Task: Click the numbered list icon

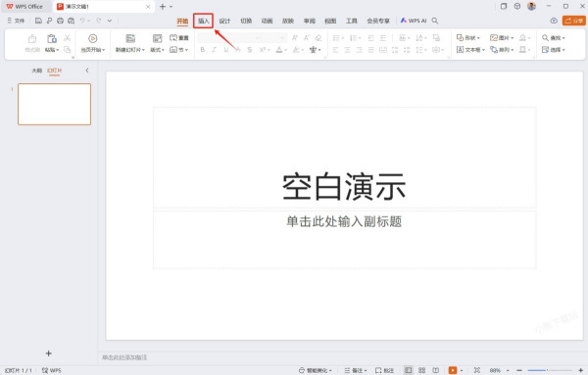Action: pos(353,38)
